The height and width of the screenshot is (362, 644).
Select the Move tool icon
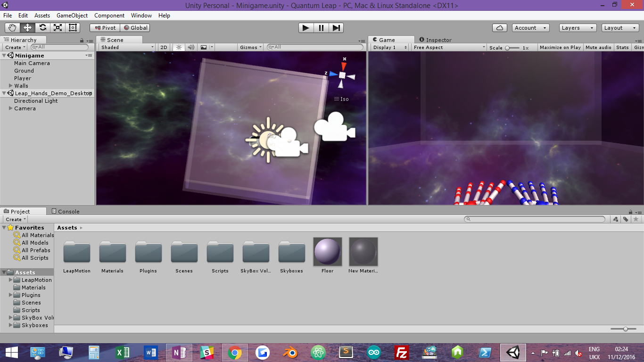coord(28,28)
